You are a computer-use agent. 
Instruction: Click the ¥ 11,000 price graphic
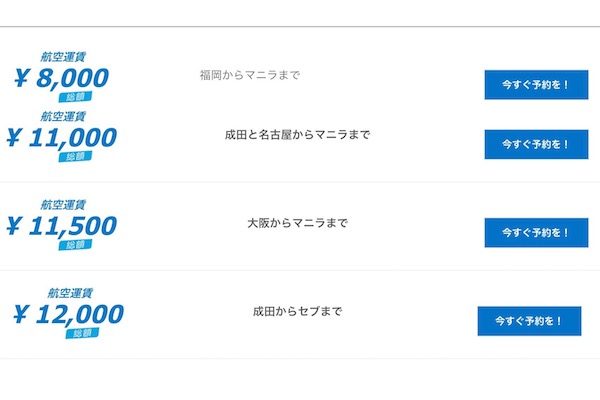62,138
